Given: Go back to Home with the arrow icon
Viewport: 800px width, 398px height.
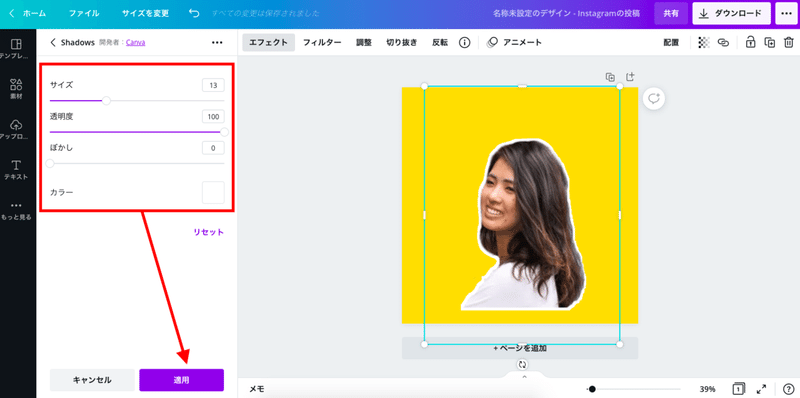Looking at the screenshot, I should (x=12, y=14).
